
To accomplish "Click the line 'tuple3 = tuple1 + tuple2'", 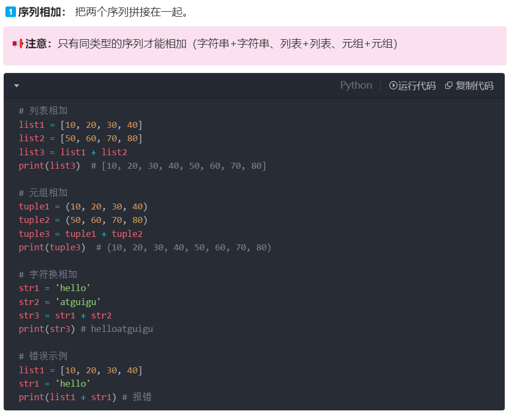I will (81, 234).
